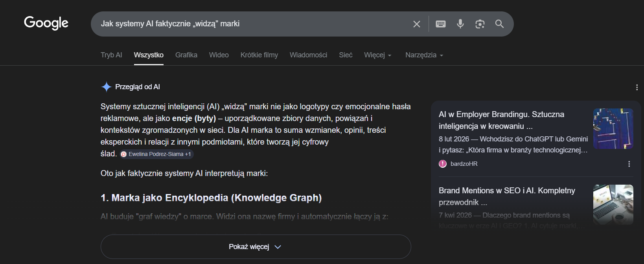The width and height of the screenshot is (644, 264).
Task: Click the Przegląd od AI label
Action: coord(138,87)
